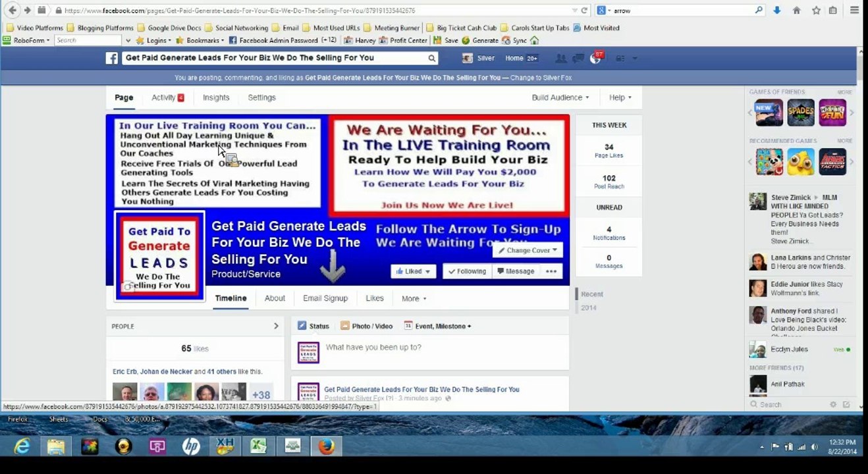Go to Facebook Home link

click(514, 59)
